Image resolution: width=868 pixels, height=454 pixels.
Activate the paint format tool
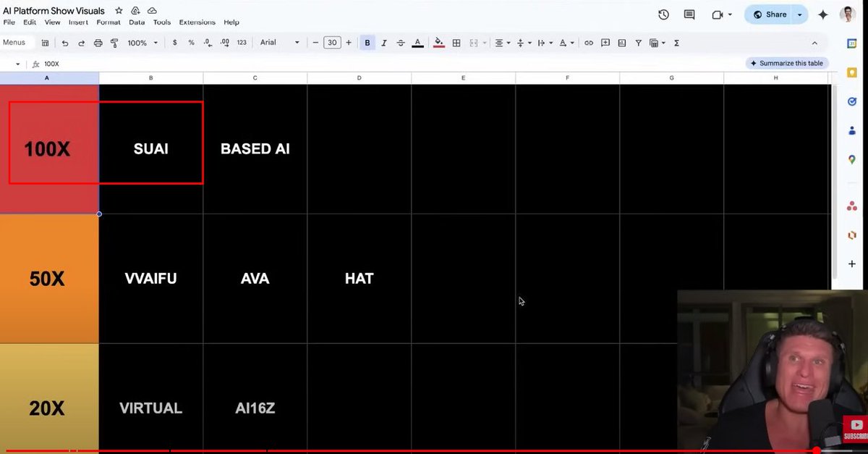point(114,43)
